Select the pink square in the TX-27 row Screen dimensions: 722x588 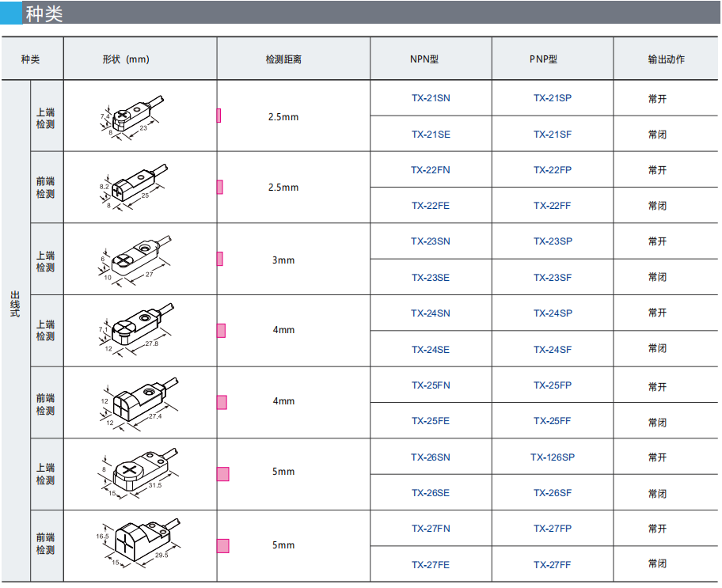point(222,545)
